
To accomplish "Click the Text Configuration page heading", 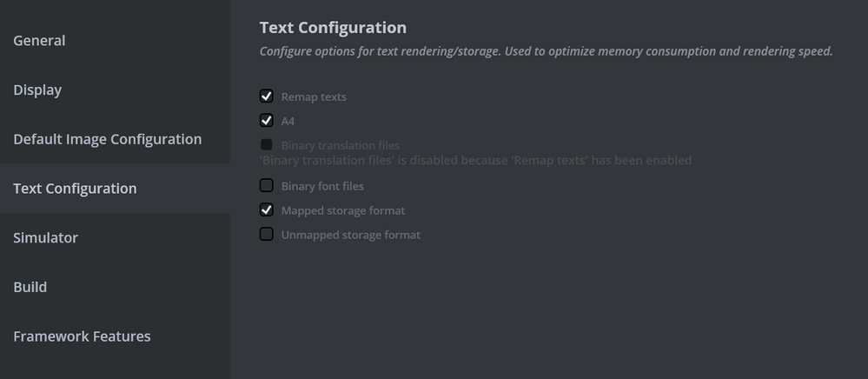I will (x=333, y=28).
